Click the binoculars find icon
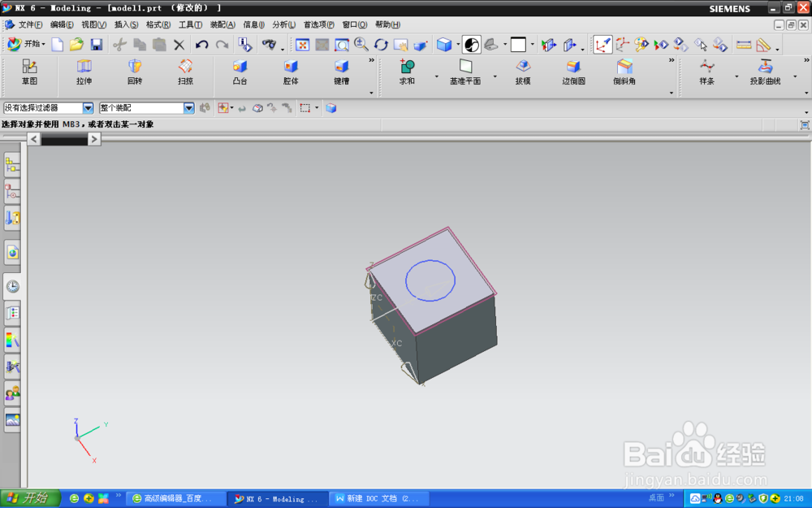 [x=269, y=45]
